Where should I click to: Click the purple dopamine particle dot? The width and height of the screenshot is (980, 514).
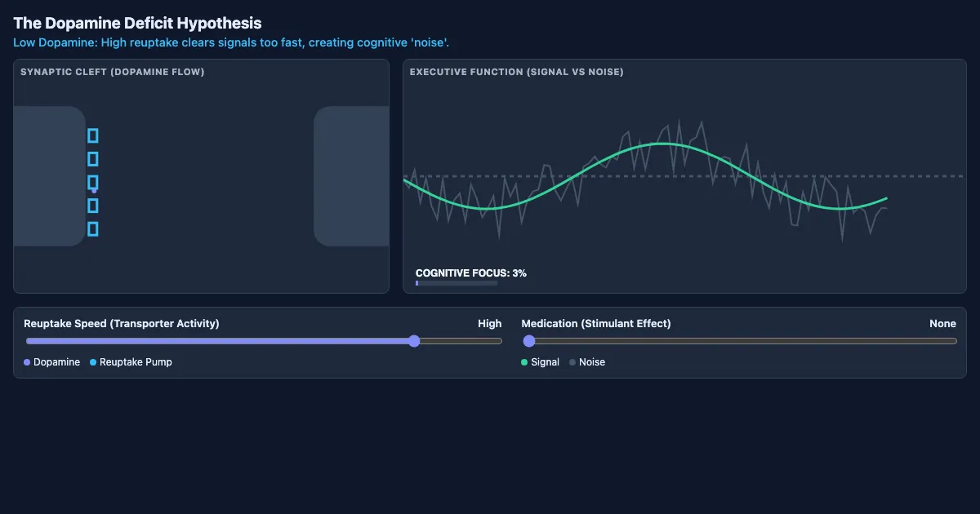[94, 190]
